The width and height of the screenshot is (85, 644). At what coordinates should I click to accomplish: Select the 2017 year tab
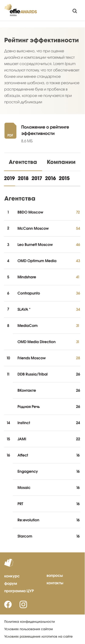(37, 178)
